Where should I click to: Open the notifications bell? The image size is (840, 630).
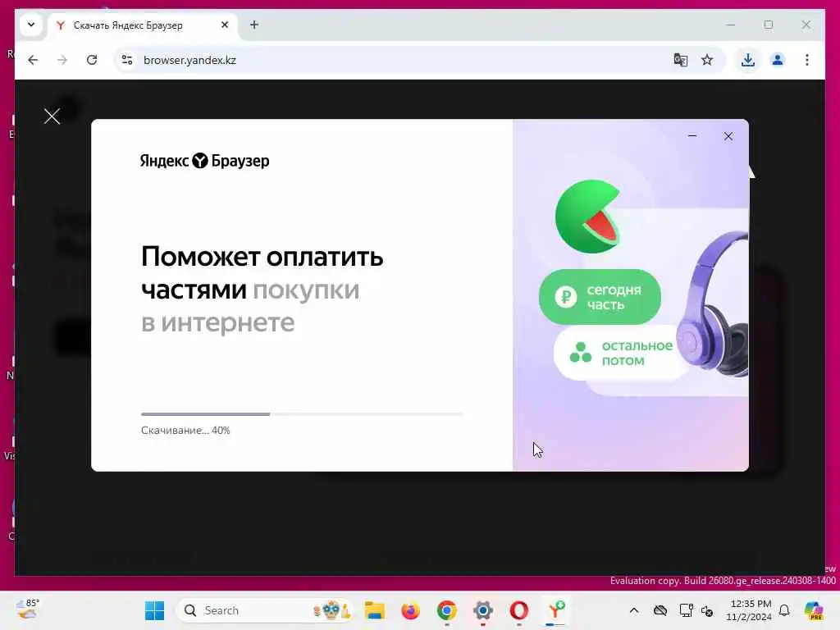point(784,610)
